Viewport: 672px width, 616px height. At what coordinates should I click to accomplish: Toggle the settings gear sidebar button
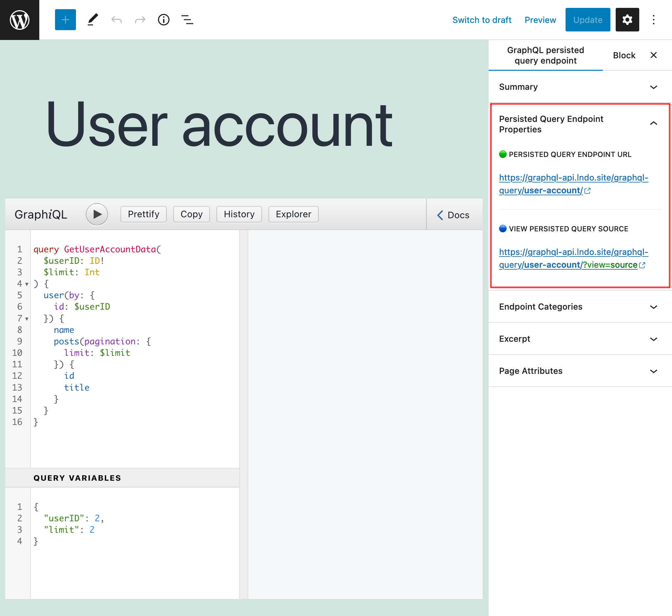[627, 20]
